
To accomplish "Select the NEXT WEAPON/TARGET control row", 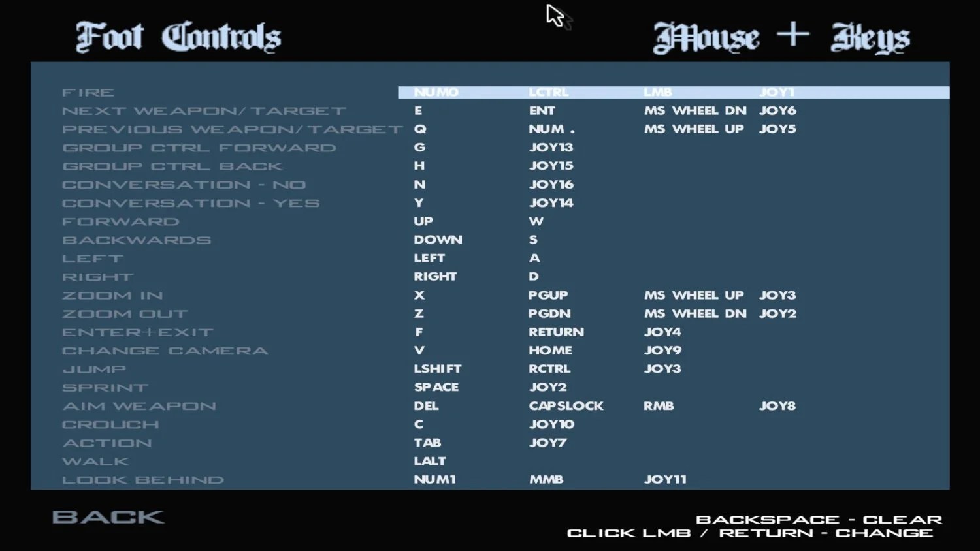I will (490, 111).
